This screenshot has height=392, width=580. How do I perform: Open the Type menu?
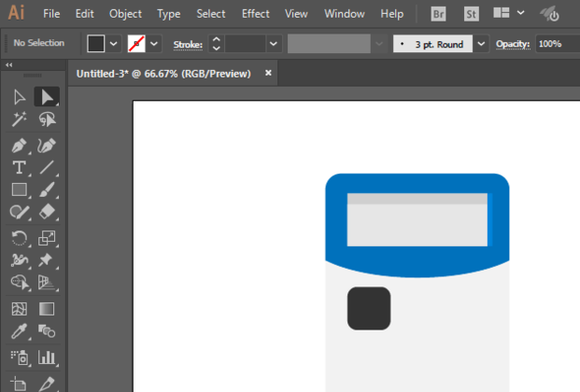coord(169,14)
